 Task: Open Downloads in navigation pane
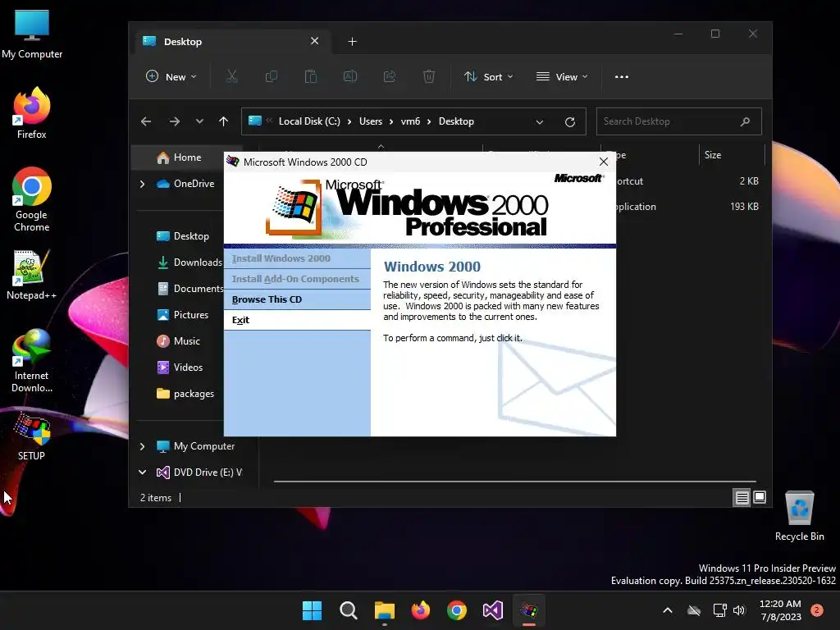coord(189,262)
